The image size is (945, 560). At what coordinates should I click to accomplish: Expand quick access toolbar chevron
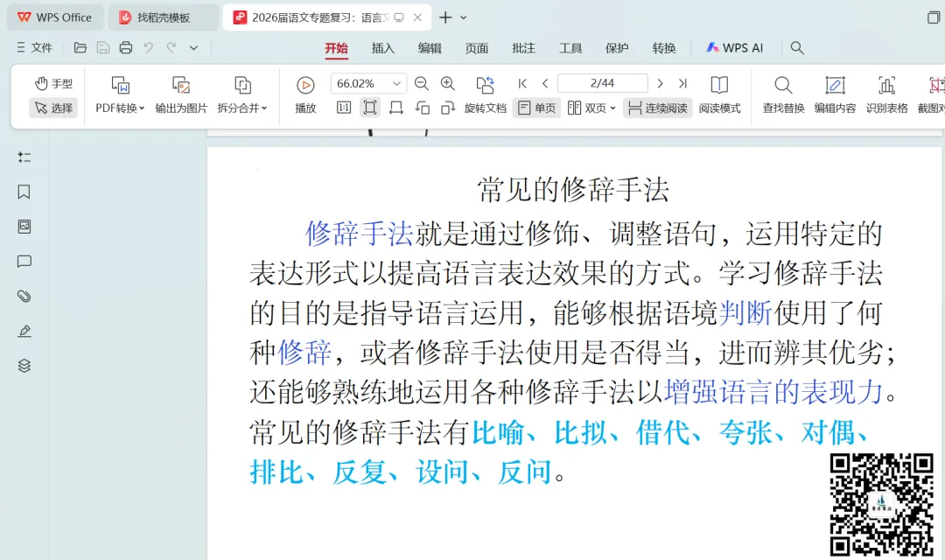coord(193,47)
